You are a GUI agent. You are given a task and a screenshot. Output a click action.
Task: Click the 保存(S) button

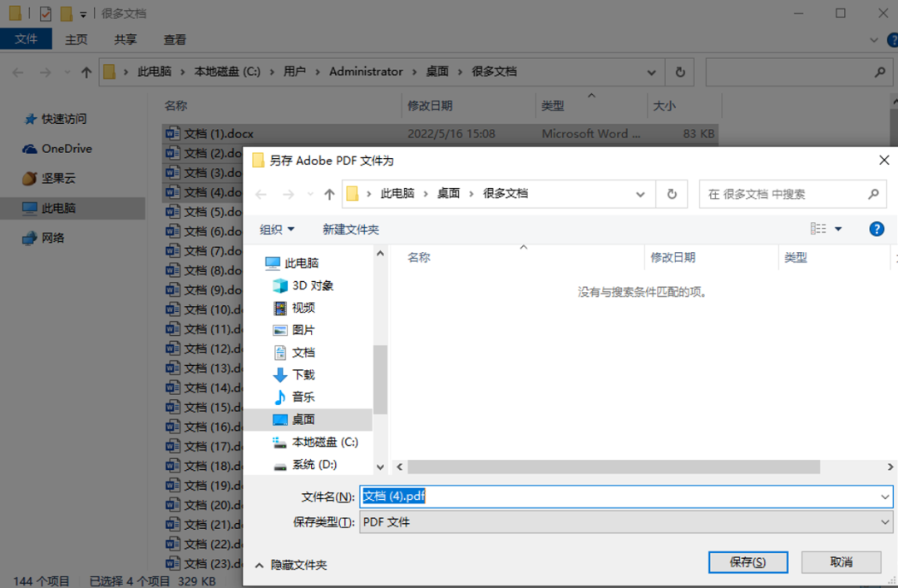(x=748, y=562)
